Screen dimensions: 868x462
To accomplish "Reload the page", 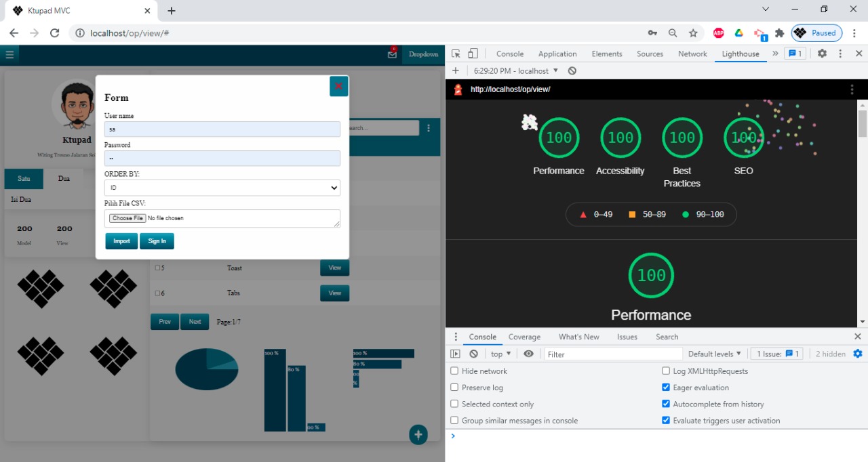I will (x=55, y=33).
